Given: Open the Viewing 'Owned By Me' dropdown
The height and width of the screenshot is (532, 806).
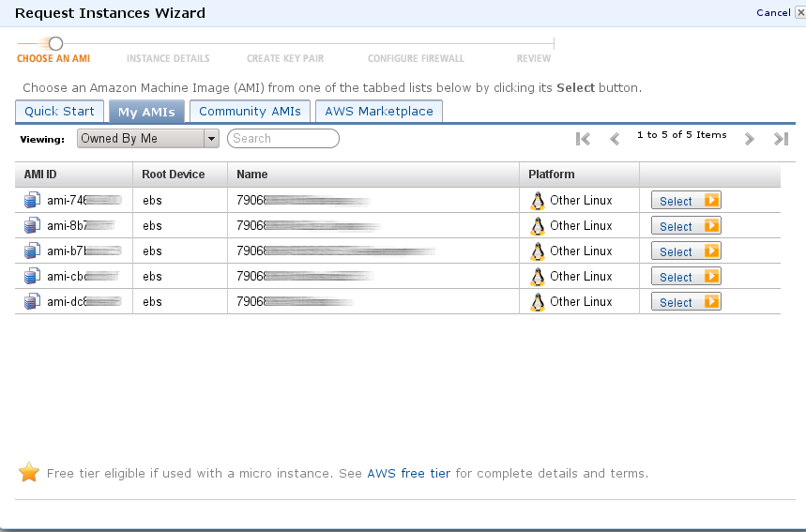Looking at the screenshot, I should tap(148, 138).
